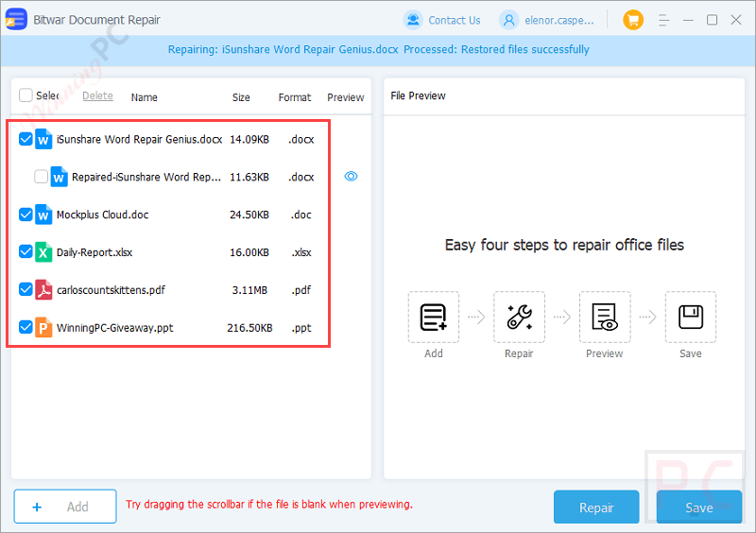Toggle the Select all checkbox
Screen dimensions: 756x533
[x=26, y=95]
